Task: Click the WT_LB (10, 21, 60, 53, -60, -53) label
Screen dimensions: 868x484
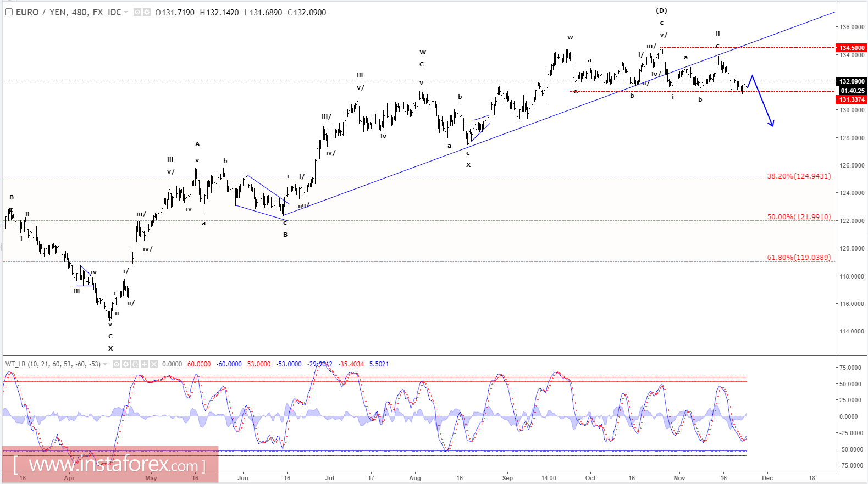Action: [x=53, y=364]
